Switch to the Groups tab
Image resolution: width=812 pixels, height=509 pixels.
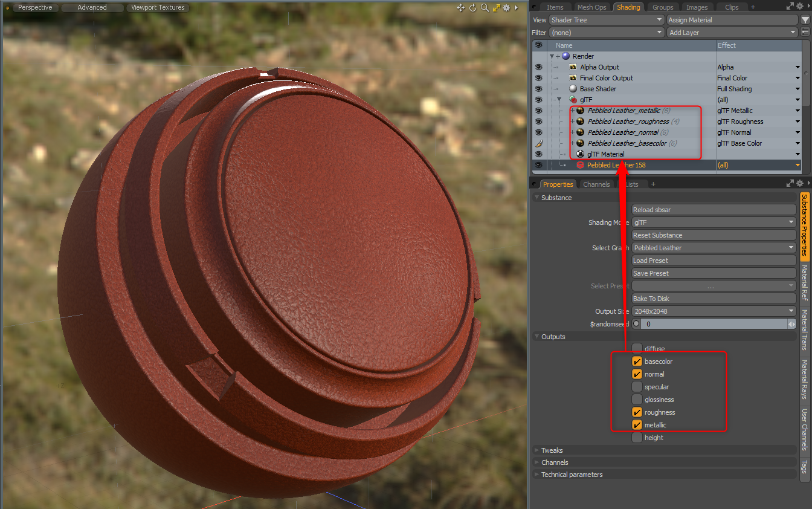(662, 7)
